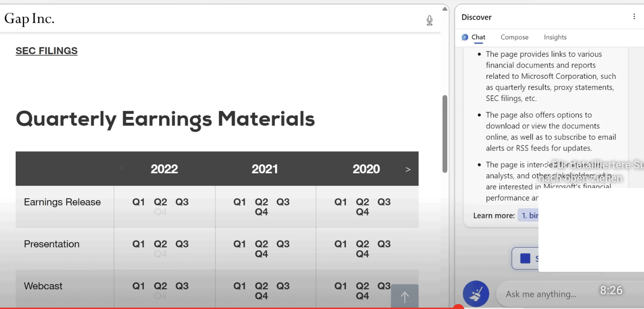Viewport: 644px width, 309px height.
Task: Open 2022 Q1 Earnings Release
Action: click(x=139, y=202)
